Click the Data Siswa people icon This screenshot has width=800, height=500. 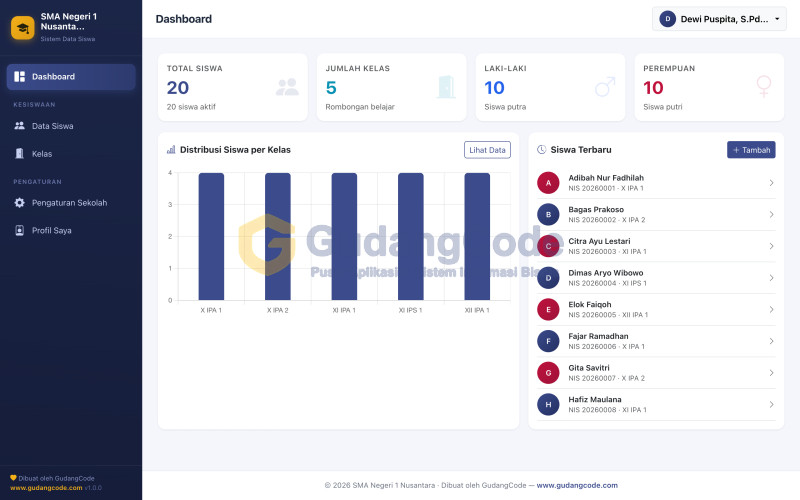tap(19, 126)
